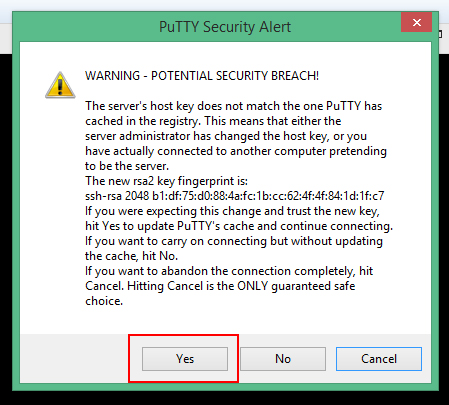Click the "server administrator has changed" line

coord(226,136)
